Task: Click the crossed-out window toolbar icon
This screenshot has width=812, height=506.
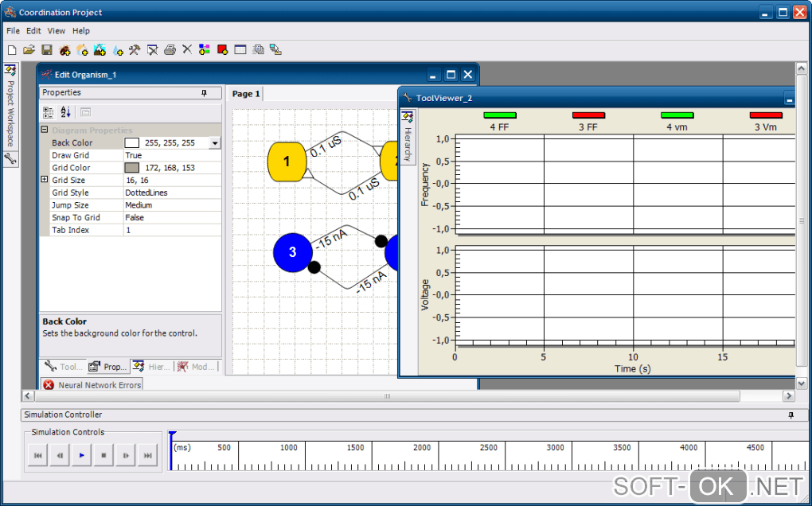Action: (x=152, y=50)
